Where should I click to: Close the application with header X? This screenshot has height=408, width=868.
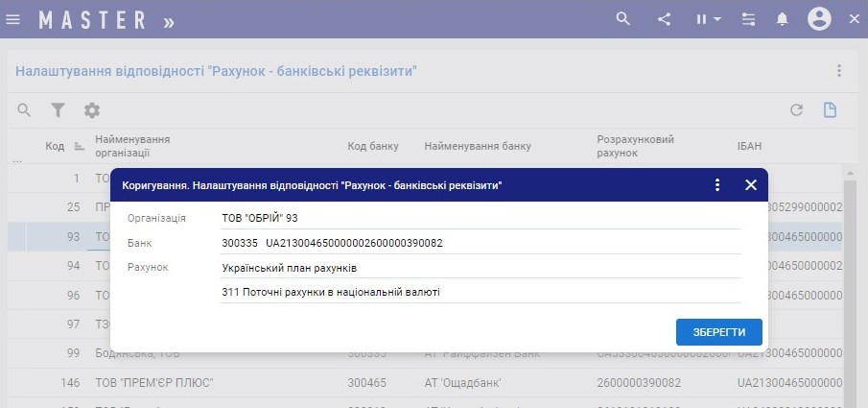click(x=855, y=19)
